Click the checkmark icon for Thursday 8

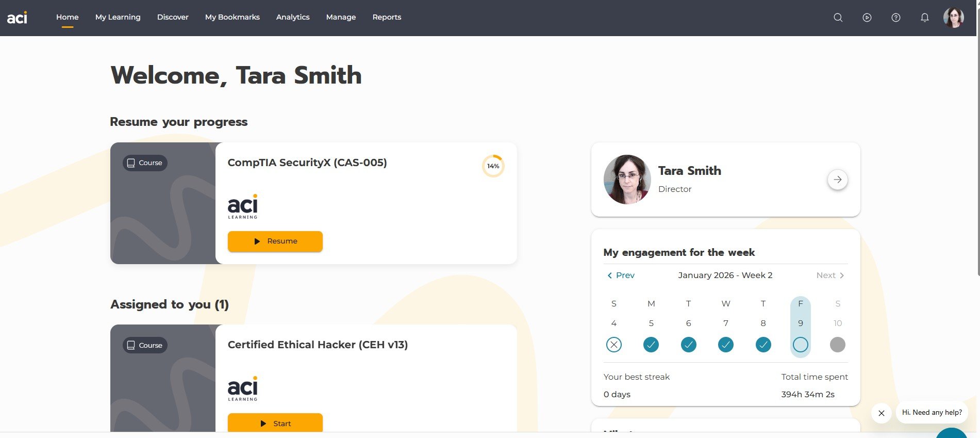click(x=763, y=345)
